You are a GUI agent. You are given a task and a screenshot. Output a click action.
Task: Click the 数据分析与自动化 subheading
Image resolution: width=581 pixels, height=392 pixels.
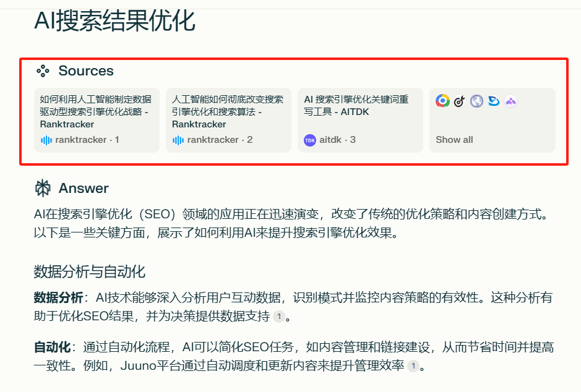coord(89,271)
